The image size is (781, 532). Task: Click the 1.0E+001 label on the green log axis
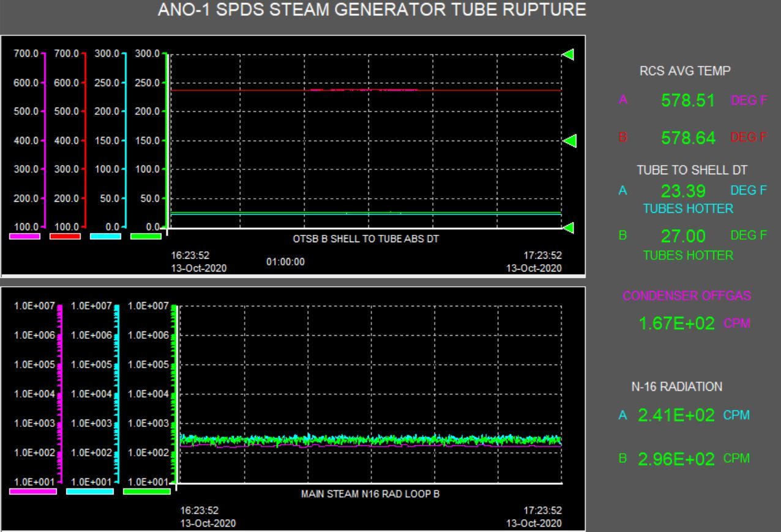148,482
